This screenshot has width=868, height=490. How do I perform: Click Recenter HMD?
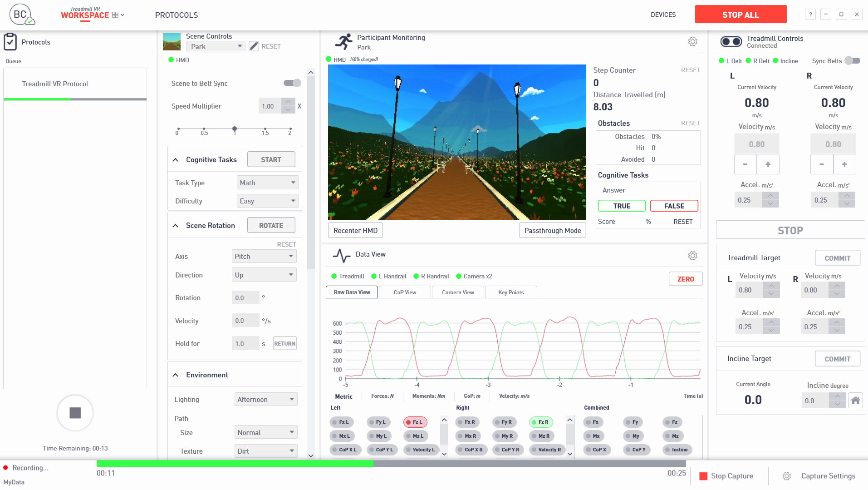coord(355,230)
